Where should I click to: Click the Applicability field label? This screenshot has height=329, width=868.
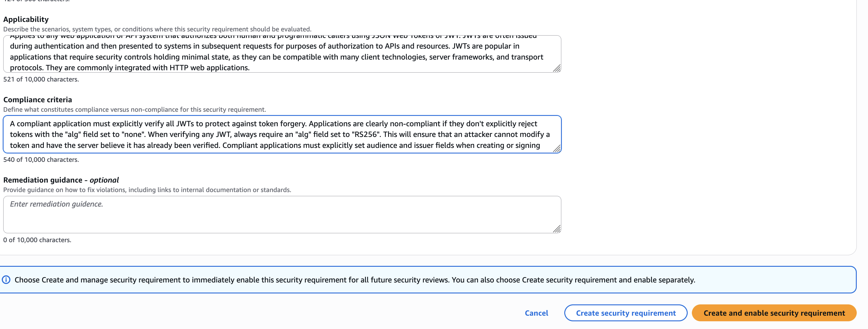26,19
